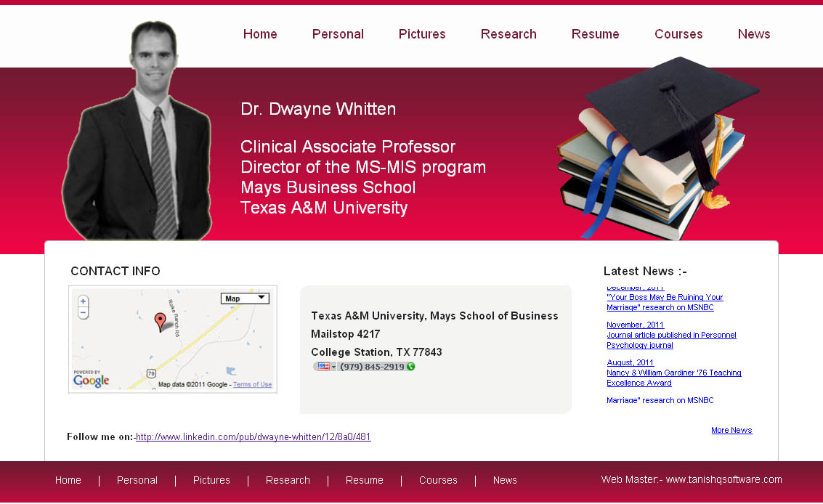The image size is (823, 504).
Task: Read the Teaching Excellence Award news item
Action: (x=673, y=378)
